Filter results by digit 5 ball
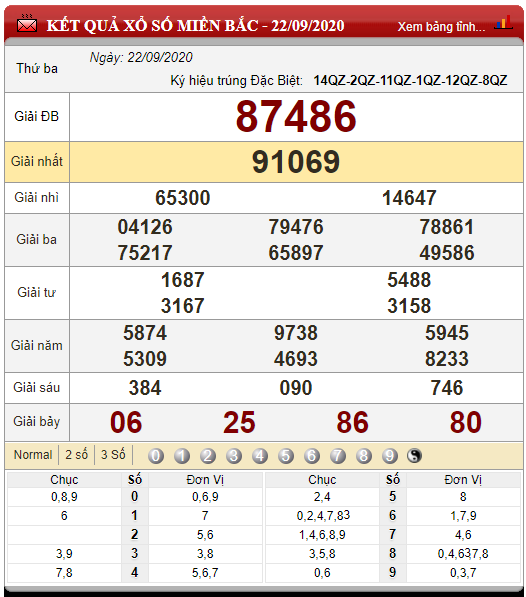Viewport: 526px width, 597px height. (286, 456)
